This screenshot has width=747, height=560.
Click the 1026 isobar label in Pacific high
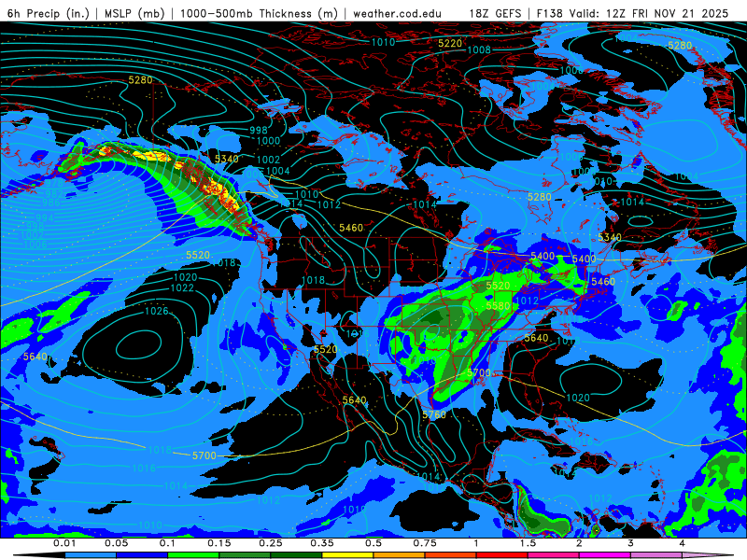click(x=157, y=311)
